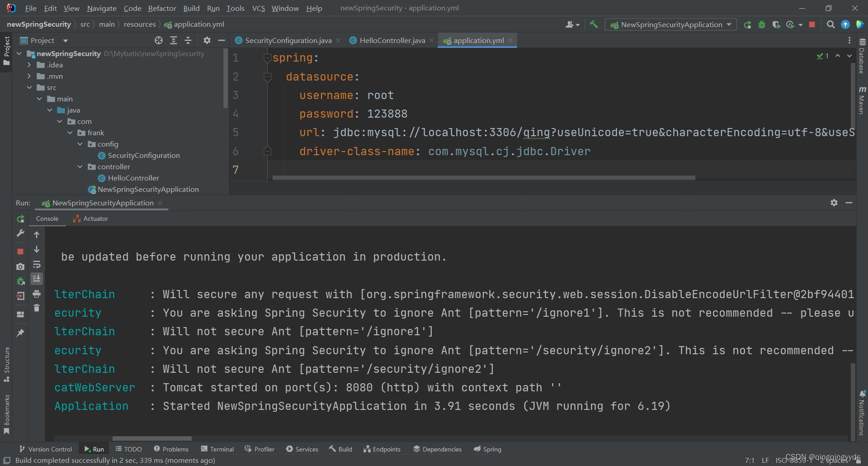Collapse all nodes in Project tree
The height and width of the screenshot is (466, 868).
click(x=189, y=40)
